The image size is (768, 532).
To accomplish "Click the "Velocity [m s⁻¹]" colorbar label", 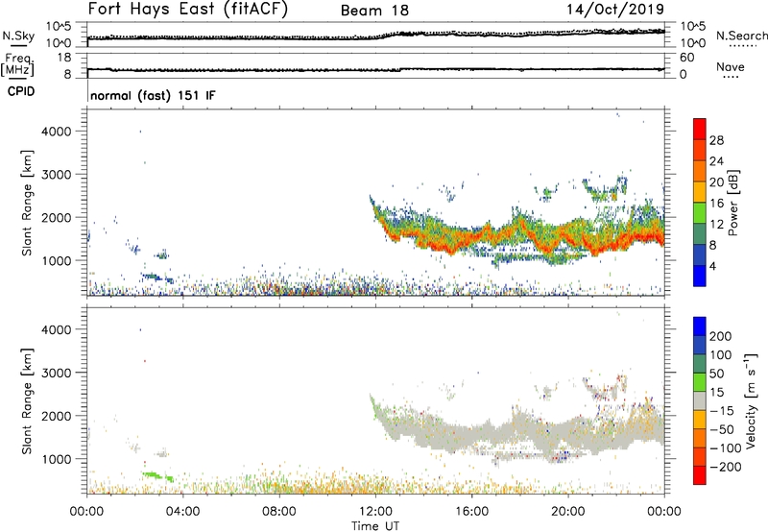I will click(751, 400).
